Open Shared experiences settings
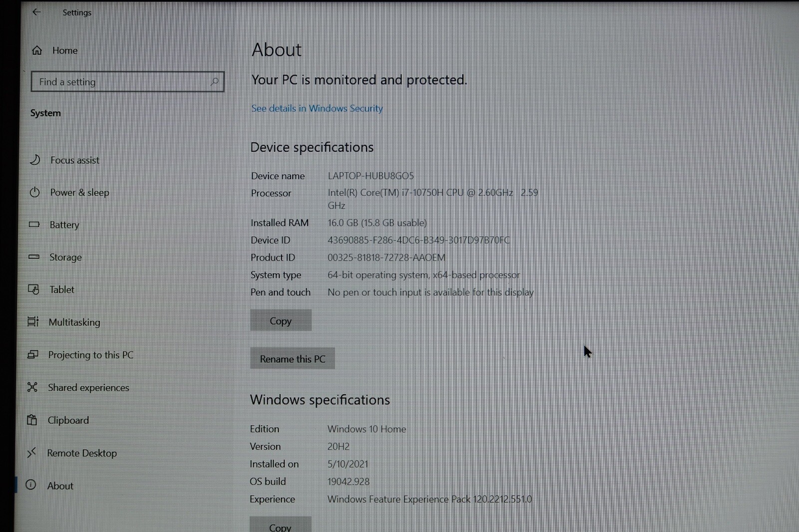This screenshot has height=532, width=799. 88,388
